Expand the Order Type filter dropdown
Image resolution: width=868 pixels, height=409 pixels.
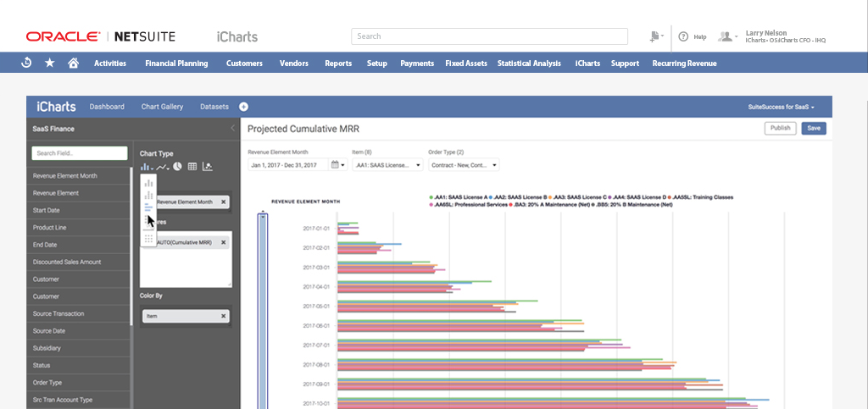click(464, 165)
